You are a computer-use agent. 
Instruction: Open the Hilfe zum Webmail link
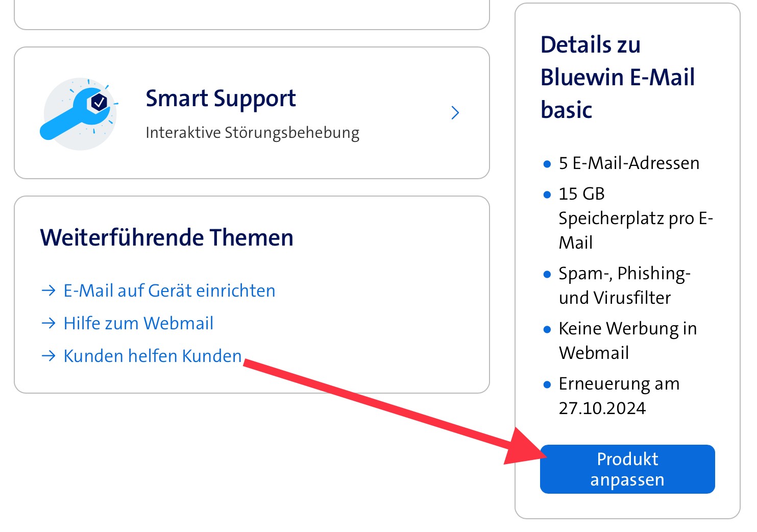tap(138, 323)
